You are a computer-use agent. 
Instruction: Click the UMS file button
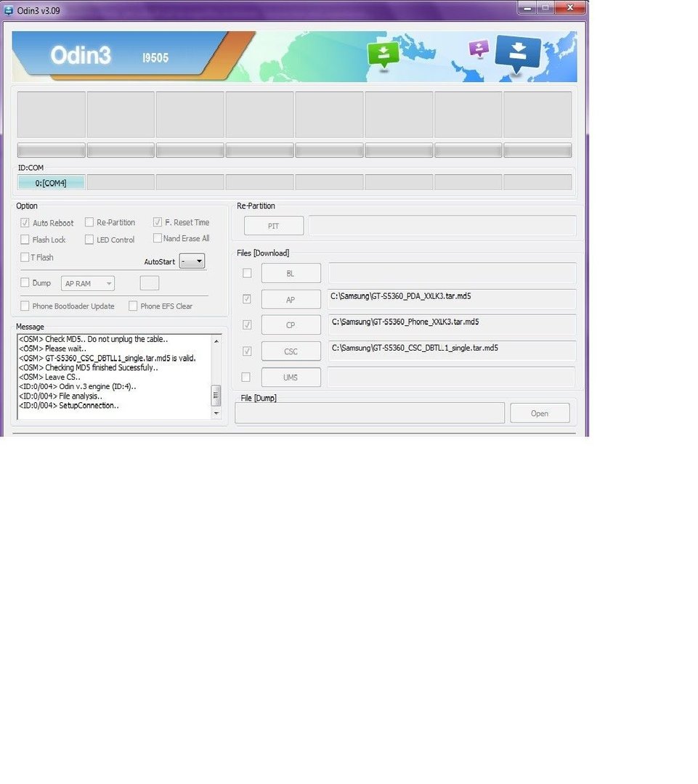[291, 377]
